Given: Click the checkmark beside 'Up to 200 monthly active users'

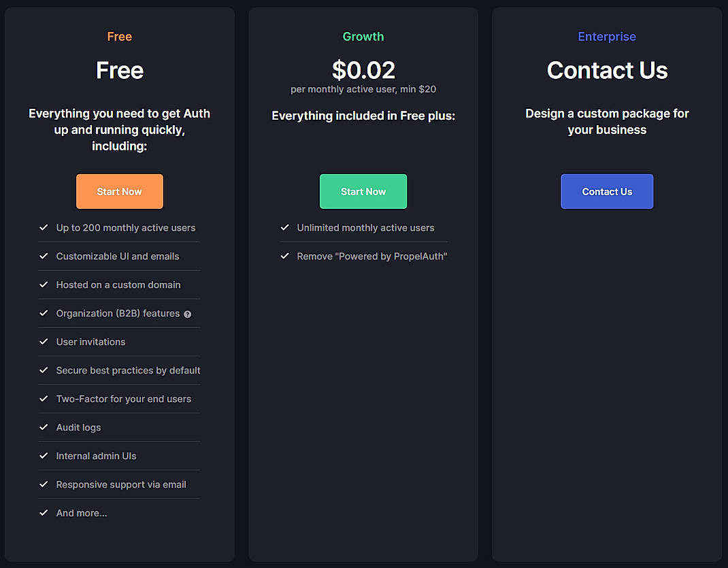Looking at the screenshot, I should tap(44, 227).
